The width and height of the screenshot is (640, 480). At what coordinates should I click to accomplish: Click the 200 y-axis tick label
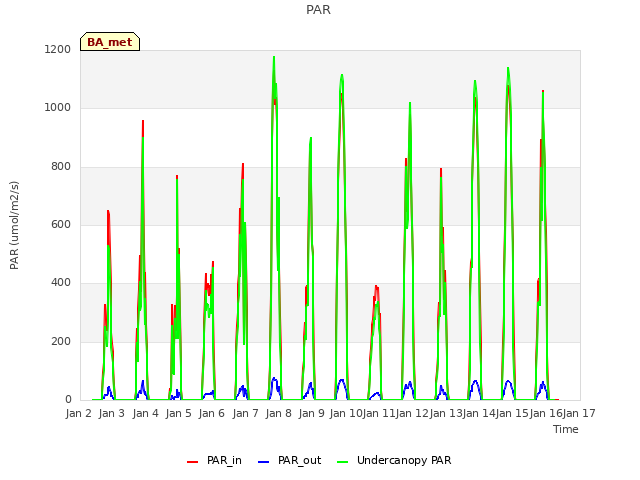61,341
